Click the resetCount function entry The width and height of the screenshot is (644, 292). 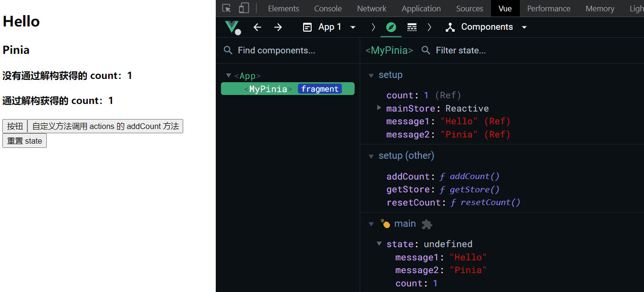click(x=453, y=202)
